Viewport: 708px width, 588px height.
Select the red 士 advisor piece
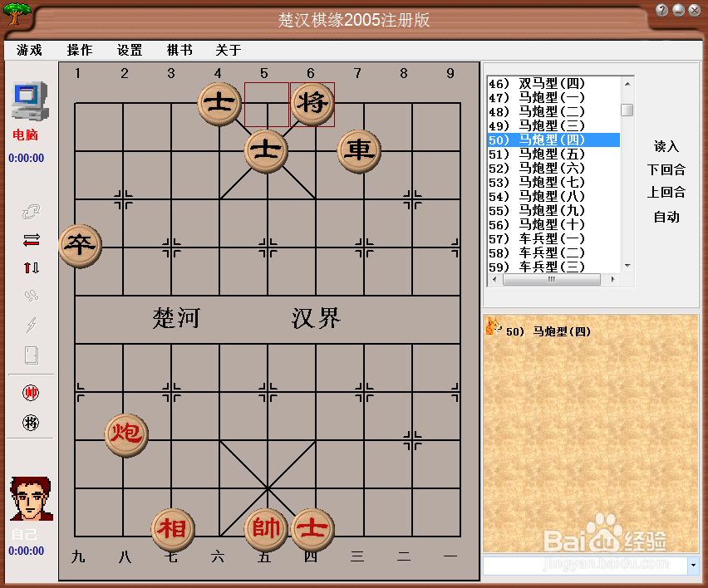pyautogui.click(x=312, y=530)
